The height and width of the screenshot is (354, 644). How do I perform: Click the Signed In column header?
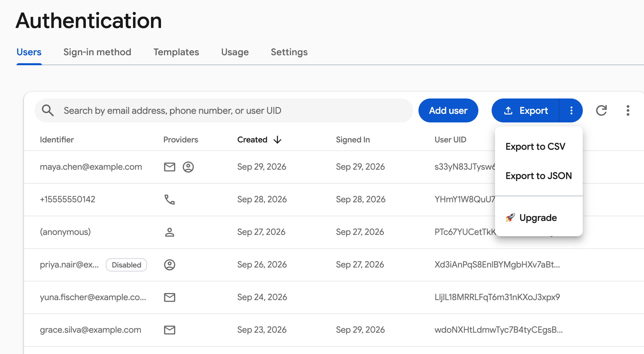[x=353, y=140]
